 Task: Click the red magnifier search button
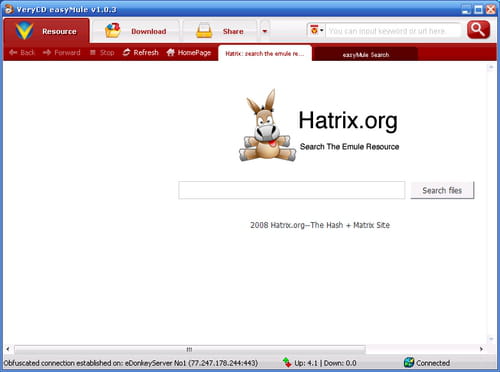point(479,30)
